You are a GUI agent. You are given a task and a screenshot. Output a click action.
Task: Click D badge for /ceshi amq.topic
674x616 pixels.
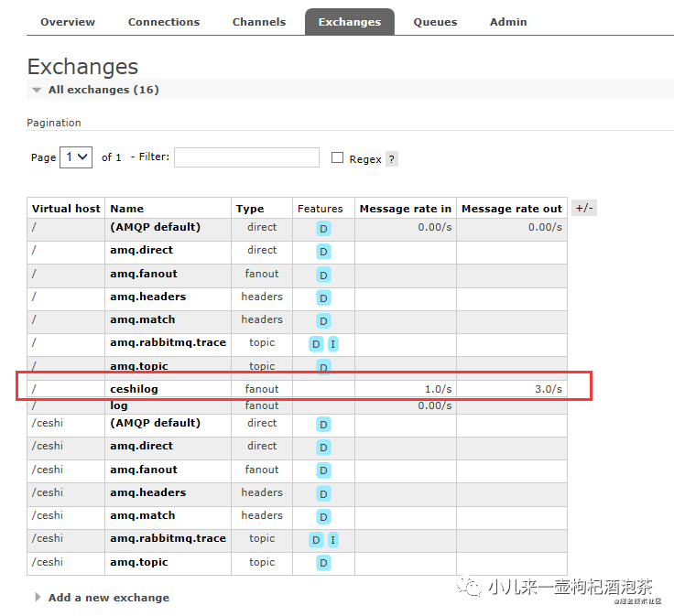323,563
